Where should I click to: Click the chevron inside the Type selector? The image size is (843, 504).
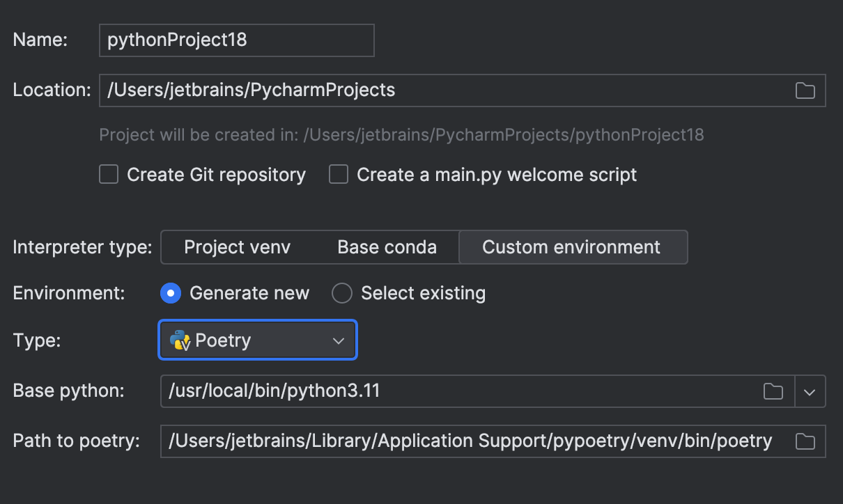pyautogui.click(x=339, y=340)
